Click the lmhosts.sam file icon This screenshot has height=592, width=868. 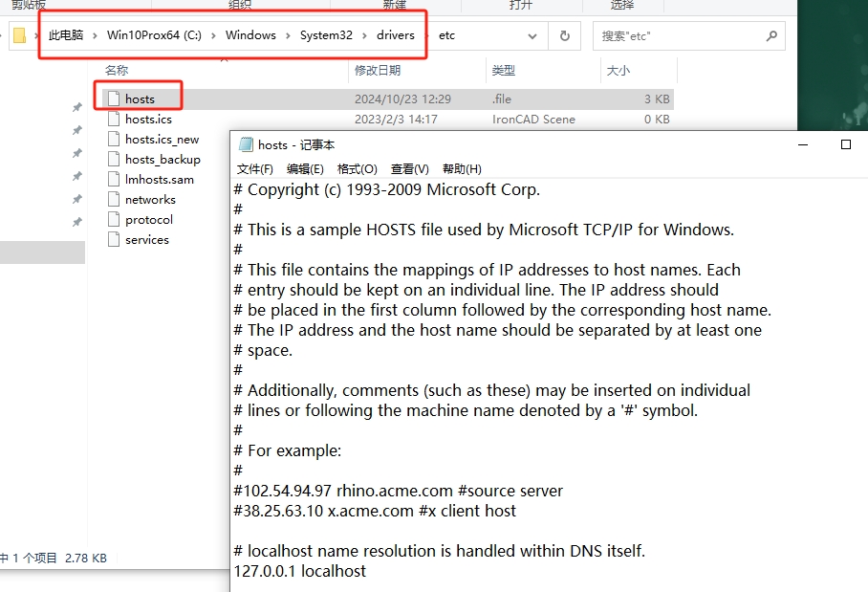tap(114, 180)
